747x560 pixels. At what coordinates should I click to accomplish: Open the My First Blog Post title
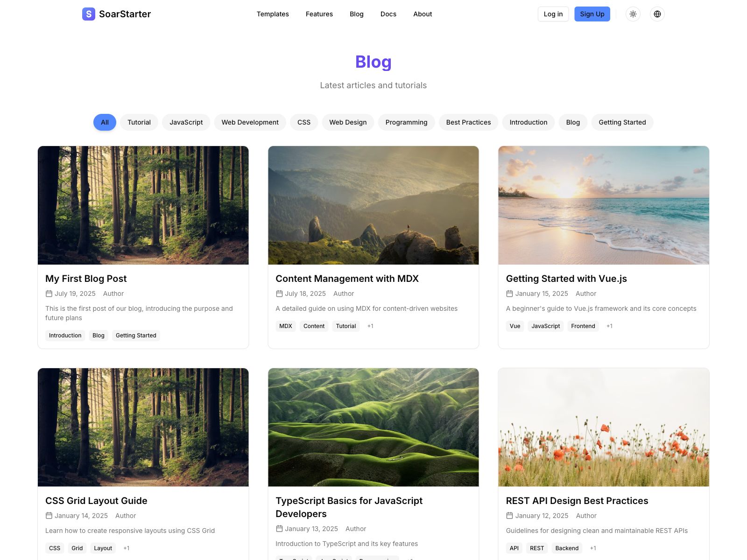click(86, 279)
